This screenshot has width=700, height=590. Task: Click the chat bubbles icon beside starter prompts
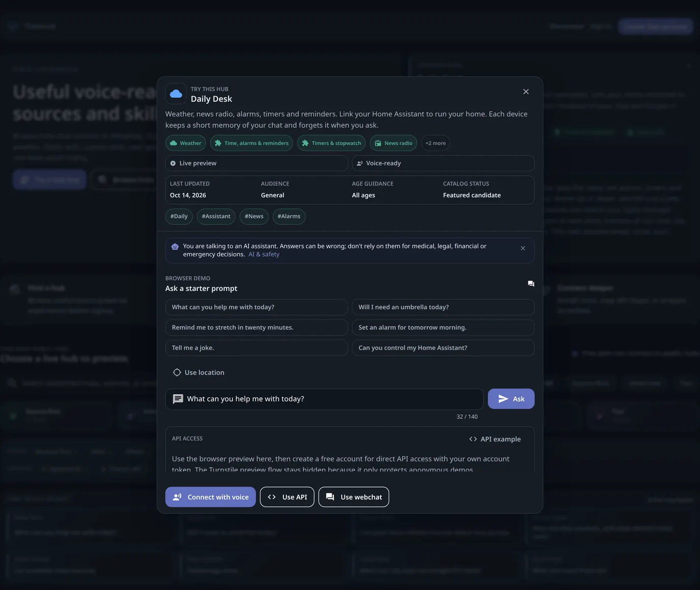[x=531, y=284]
